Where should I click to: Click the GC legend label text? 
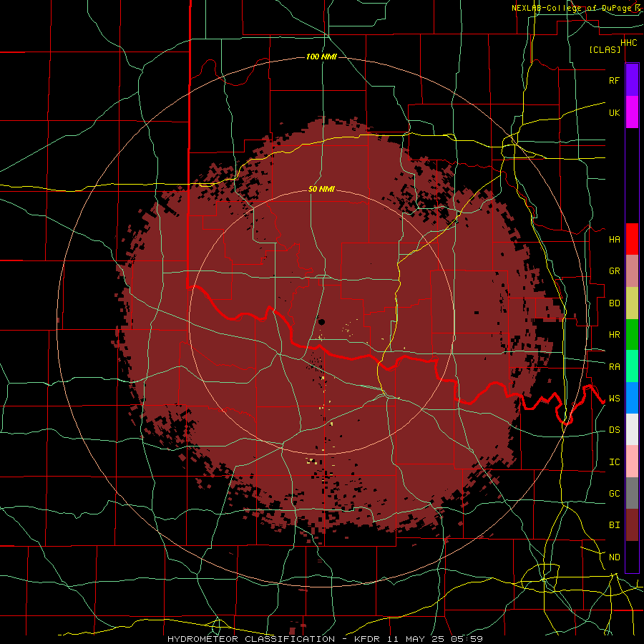coord(614,493)
